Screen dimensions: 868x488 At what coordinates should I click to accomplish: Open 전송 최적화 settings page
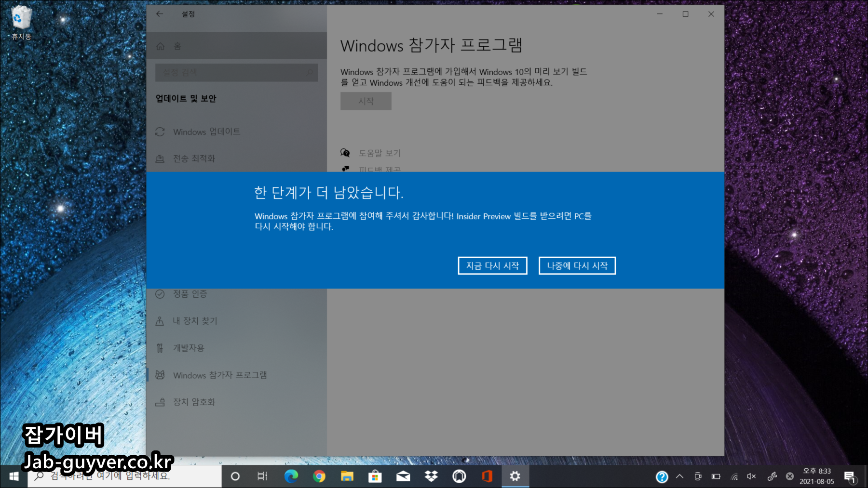[236, 158]
